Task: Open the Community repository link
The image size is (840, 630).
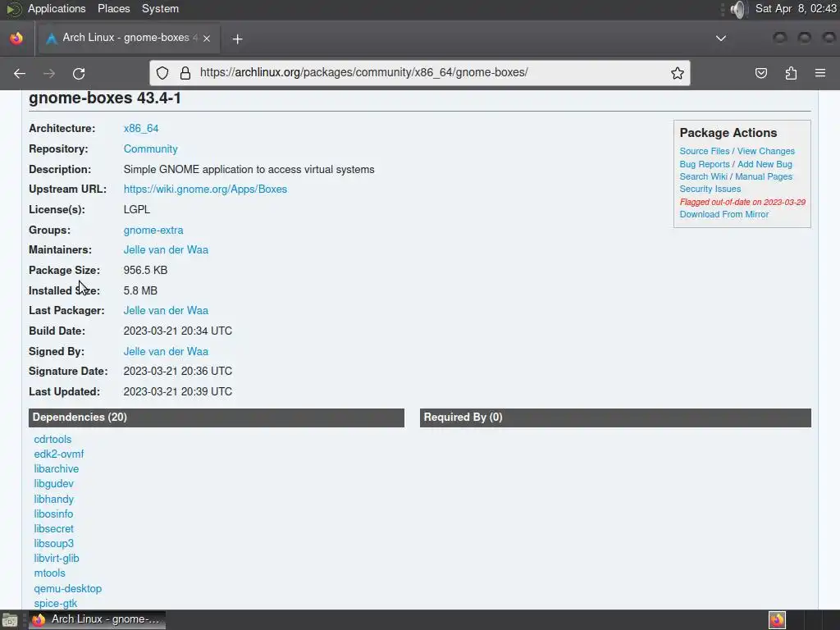Action: click(151, 149)
